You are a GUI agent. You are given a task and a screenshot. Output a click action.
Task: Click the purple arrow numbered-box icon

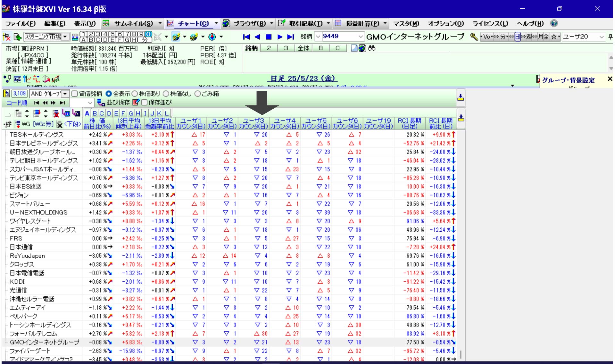tap(66, 113)
